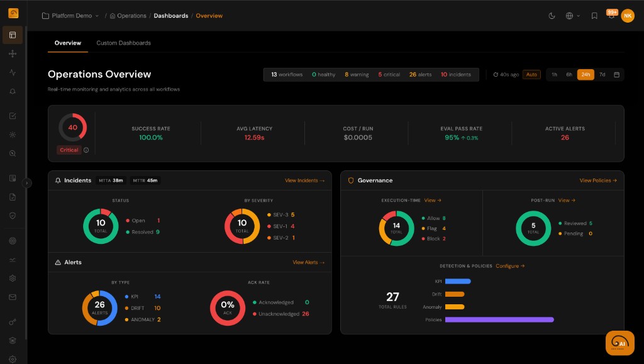The width and height of the screenshot is (644, 364).
Task: Open the AI assistant floating button
Action: (619, 343)
